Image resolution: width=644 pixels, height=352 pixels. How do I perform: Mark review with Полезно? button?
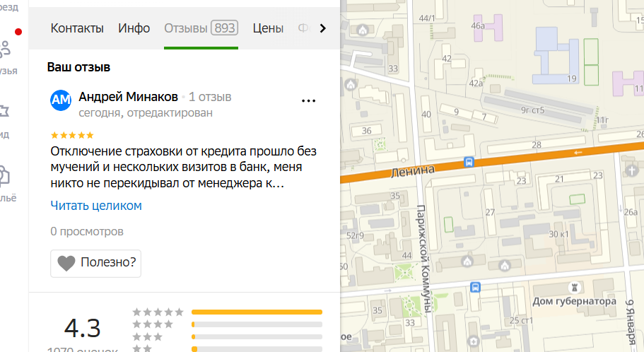point(95,263)
